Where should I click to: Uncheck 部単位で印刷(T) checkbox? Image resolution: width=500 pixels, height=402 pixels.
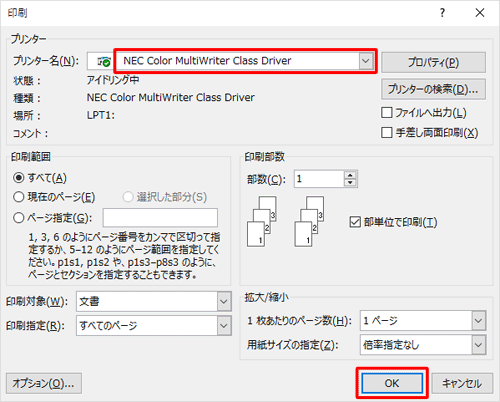[x=355, y=222]
